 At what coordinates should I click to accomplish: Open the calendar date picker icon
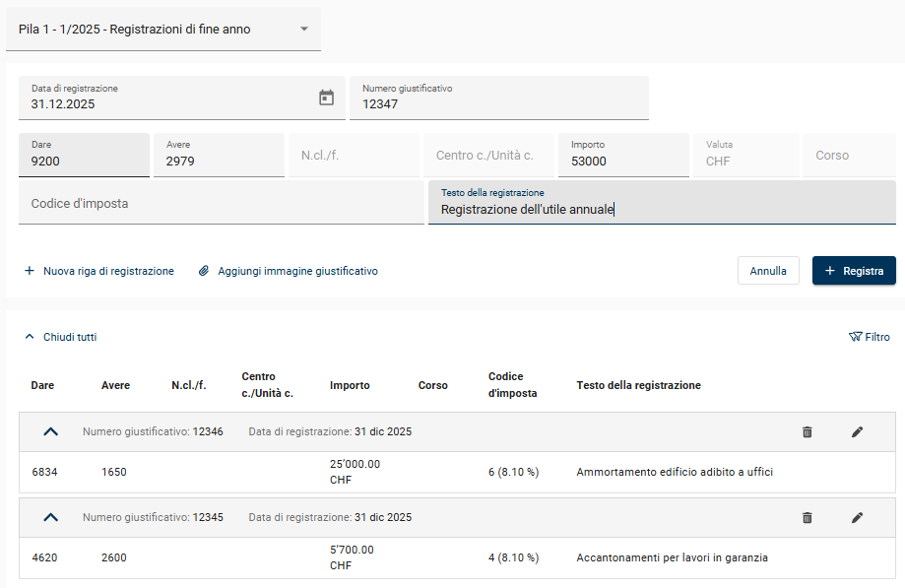point(327,98)
